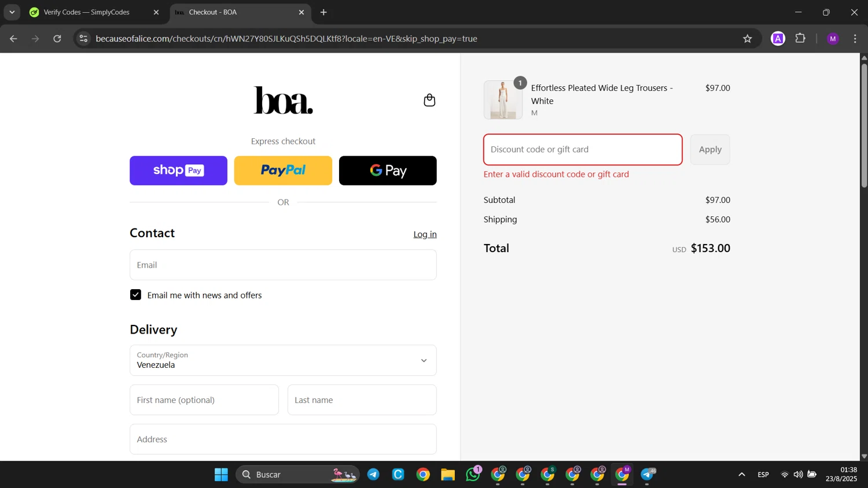Click the Last name field

pos(362,400)
